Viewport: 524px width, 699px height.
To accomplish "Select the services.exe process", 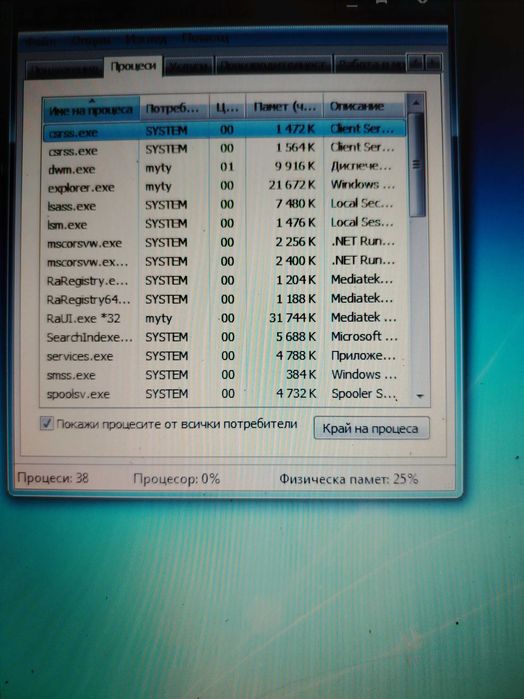I will [x=224, y=356].
